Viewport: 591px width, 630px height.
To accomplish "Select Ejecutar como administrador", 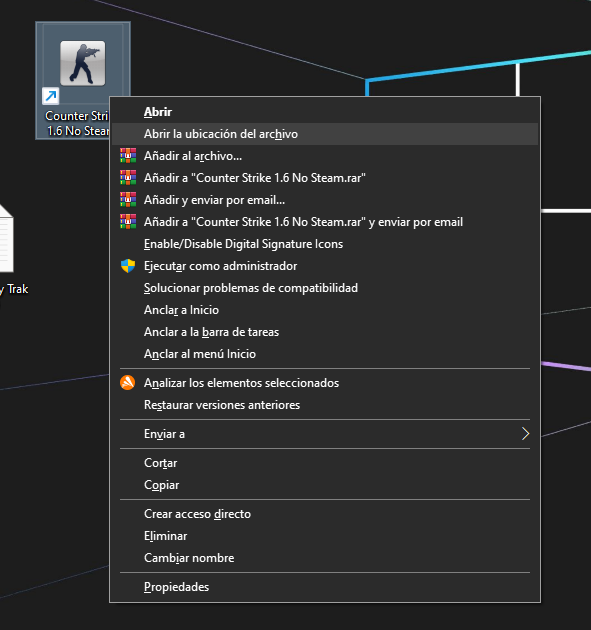I will click(325, 266).
